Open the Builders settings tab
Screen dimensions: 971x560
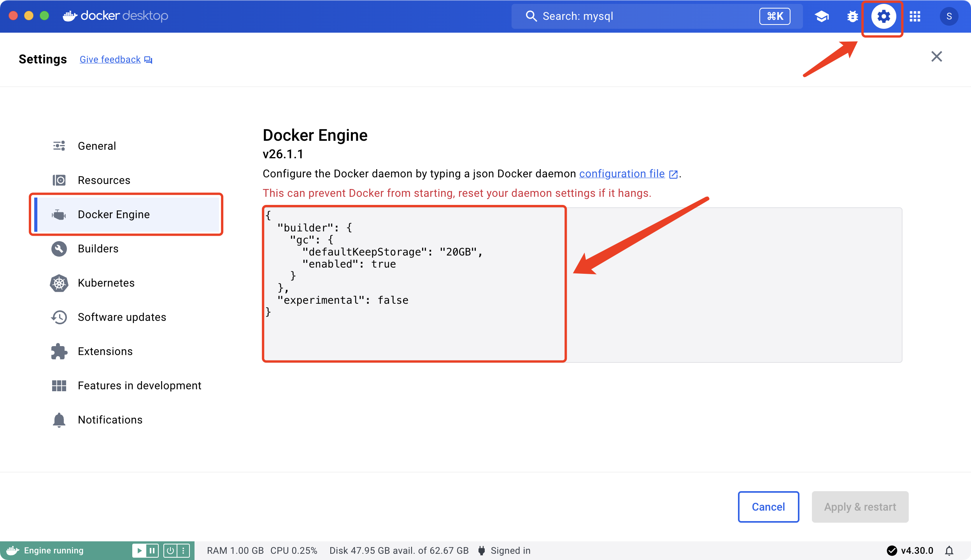point(126,248)
